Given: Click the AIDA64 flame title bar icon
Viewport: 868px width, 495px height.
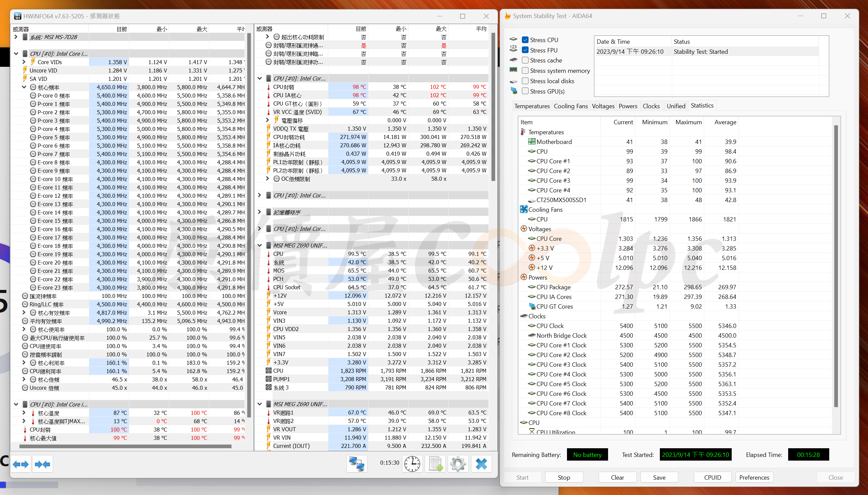Looking at the screenshot, I should click(x=508, y=16).
